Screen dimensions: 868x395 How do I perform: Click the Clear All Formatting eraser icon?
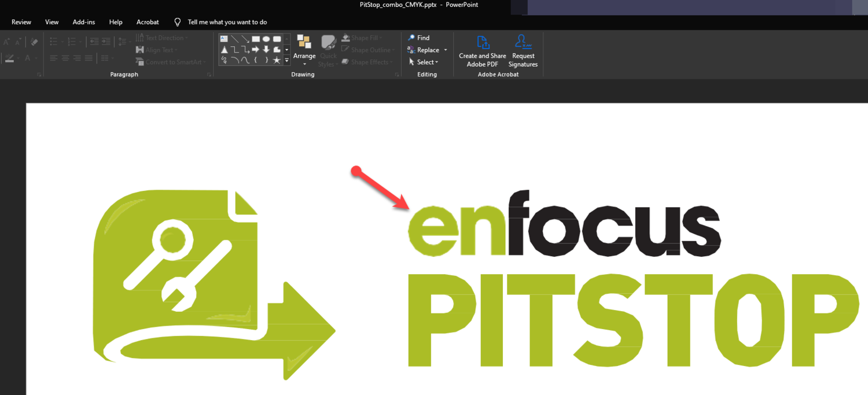(34, 42)
